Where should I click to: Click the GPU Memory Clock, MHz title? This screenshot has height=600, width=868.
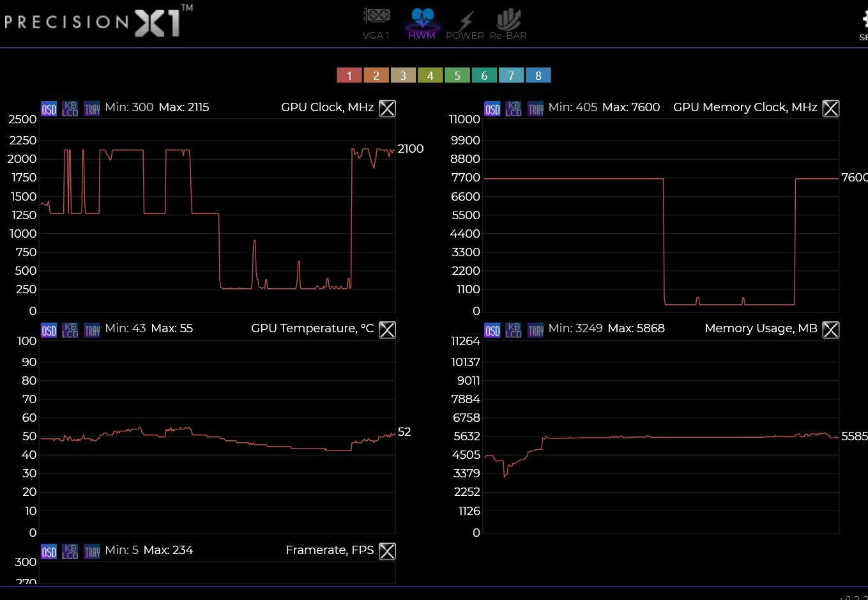(x=745, y=107)
